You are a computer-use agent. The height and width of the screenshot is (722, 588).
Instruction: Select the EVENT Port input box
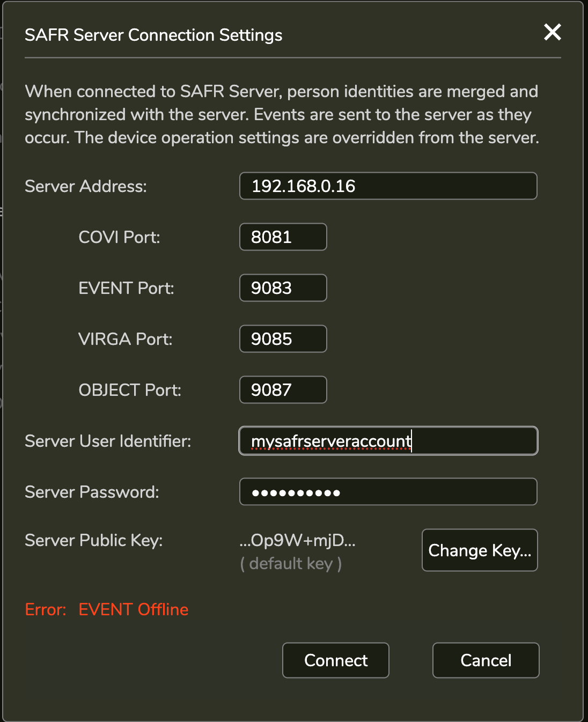[x=283, y=288]
